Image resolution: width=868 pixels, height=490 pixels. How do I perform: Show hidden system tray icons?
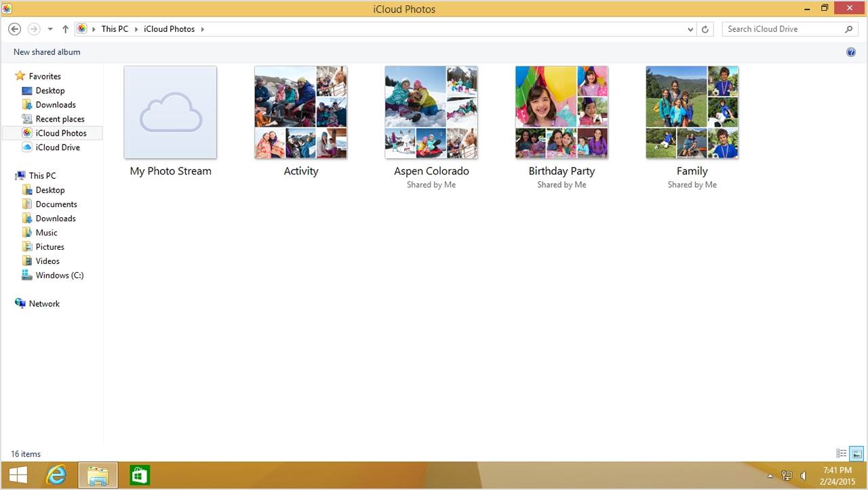770,476
